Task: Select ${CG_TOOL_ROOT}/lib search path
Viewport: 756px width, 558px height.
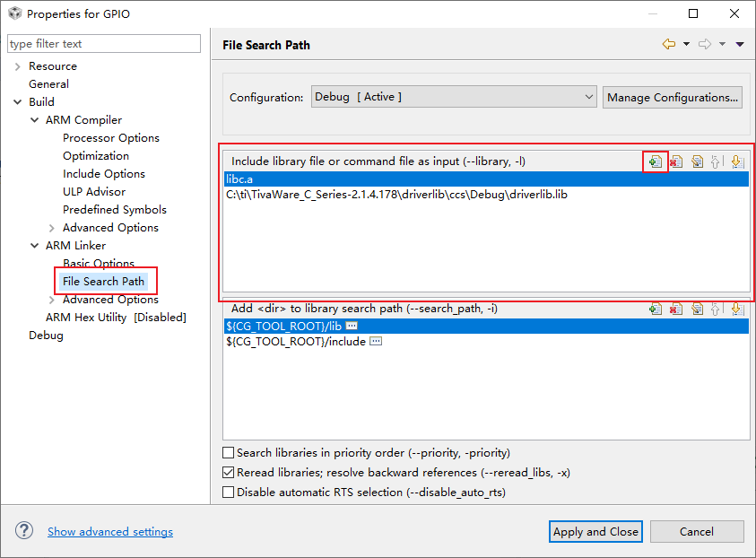Action: pos(486,326)
